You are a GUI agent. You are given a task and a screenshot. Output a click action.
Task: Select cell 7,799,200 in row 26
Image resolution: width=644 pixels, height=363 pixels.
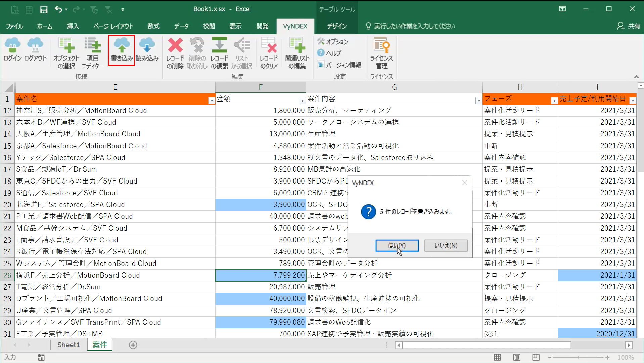[x=260, y=275]
